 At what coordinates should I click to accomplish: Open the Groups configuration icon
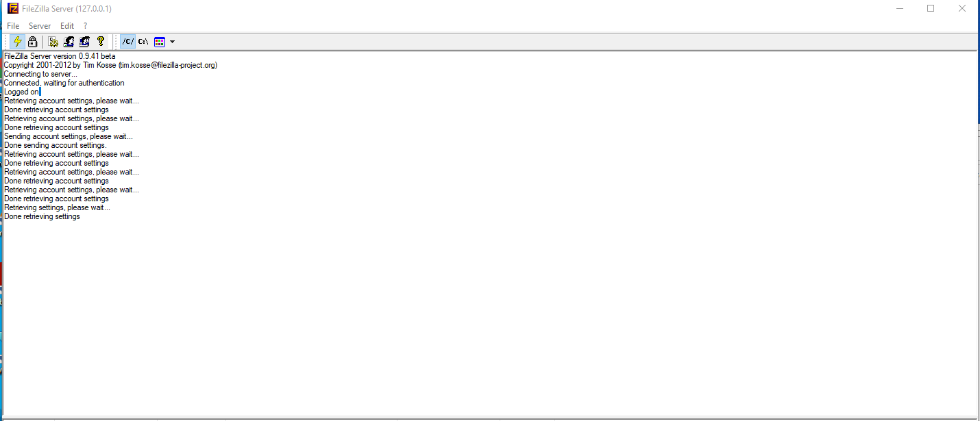[84, 42]
